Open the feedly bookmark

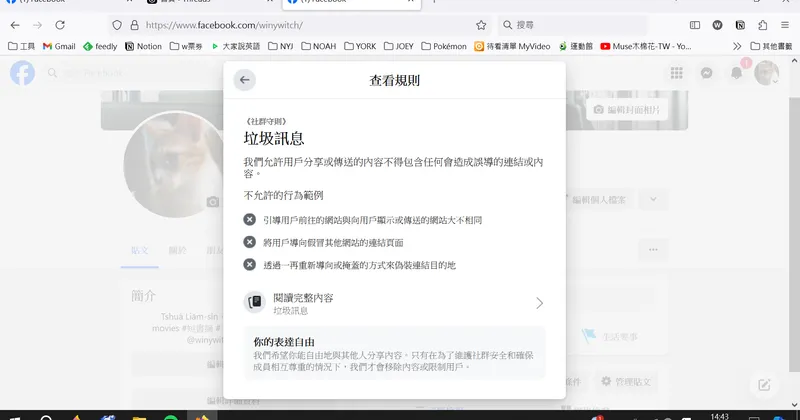pyautogui.click(x=100, y=46)
